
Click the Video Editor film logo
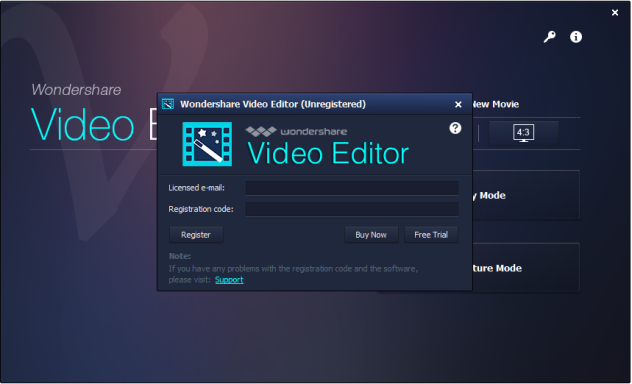[207, 144]
